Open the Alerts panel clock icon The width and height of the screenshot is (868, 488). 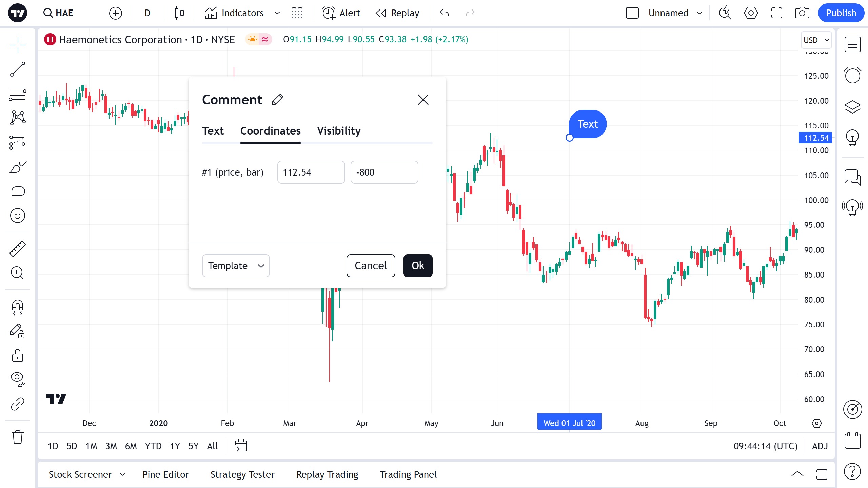(852, 75)
